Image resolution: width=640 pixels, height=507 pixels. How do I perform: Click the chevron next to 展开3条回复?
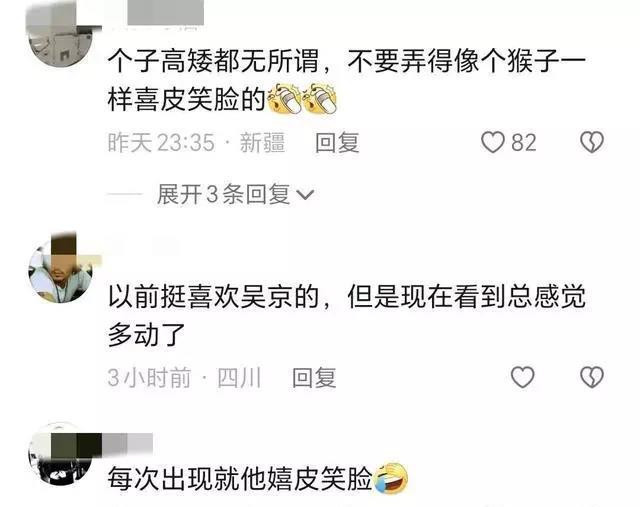(x=305, y=195)
